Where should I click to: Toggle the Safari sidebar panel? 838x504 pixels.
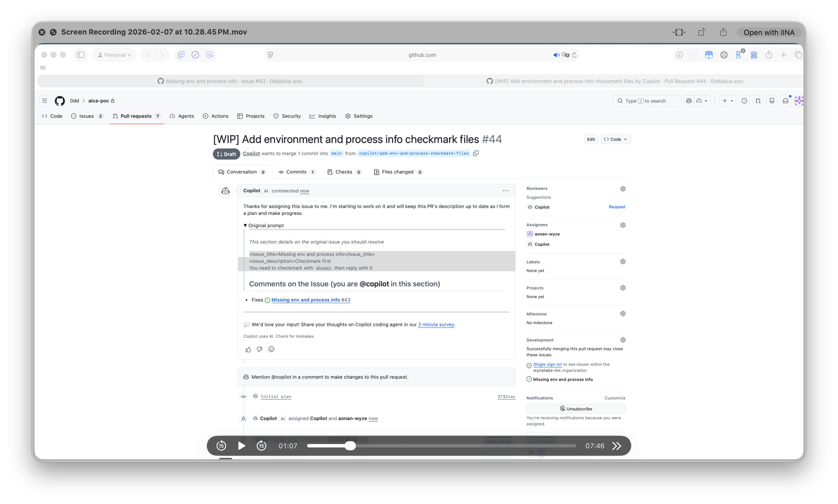(x=80, y=54)
